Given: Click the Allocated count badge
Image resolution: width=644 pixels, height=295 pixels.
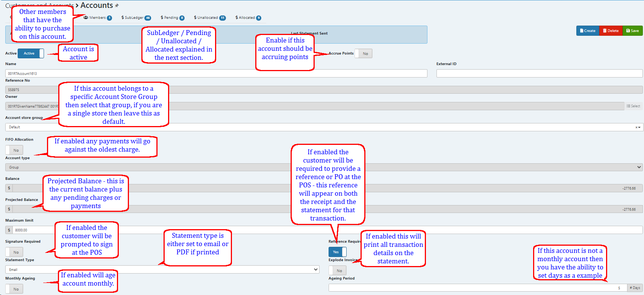Looking at the screenshot, I should [259, 18].
